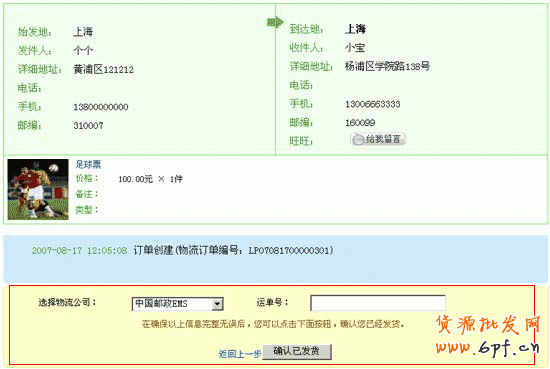Select sender postal code 310007
The width and height of the screenshot is (550, 369).
88,126
